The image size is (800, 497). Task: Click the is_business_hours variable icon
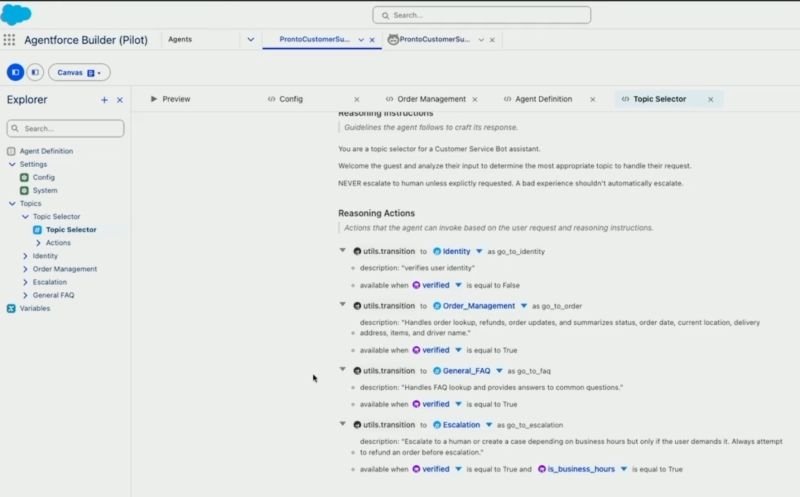pyautogui.click(x=542, y=469)
